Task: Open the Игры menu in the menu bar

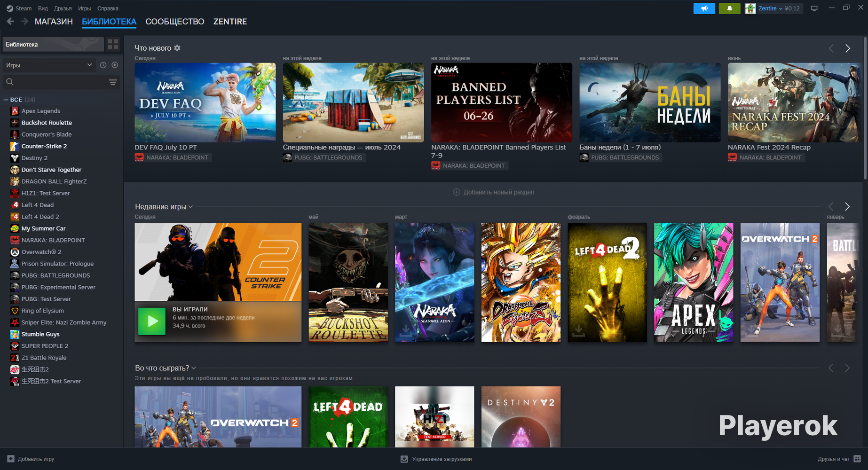Action: [84, 8]
